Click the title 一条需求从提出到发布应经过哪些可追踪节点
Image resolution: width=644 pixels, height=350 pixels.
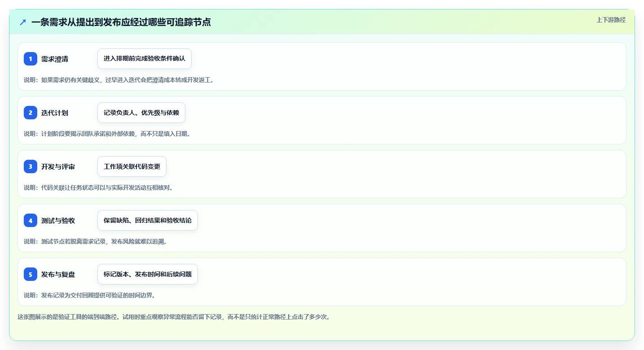point(121,22)
